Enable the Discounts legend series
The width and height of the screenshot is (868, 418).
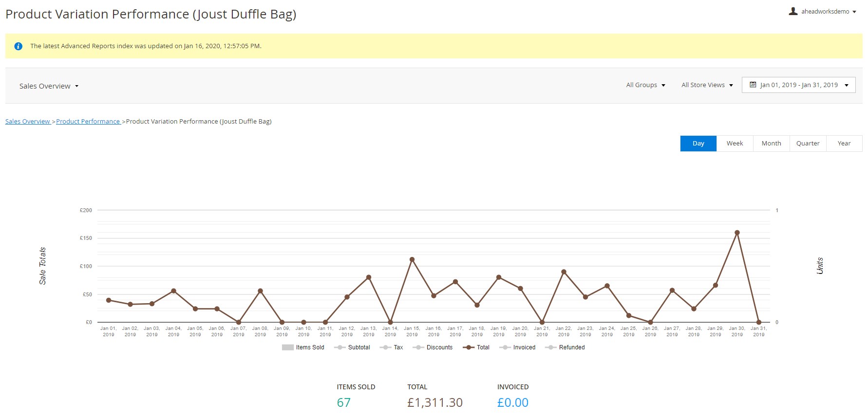pos(433,347)
